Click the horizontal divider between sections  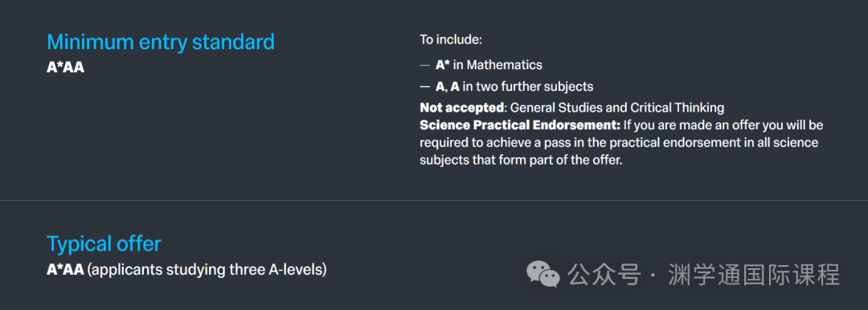[x=434, y=200]
